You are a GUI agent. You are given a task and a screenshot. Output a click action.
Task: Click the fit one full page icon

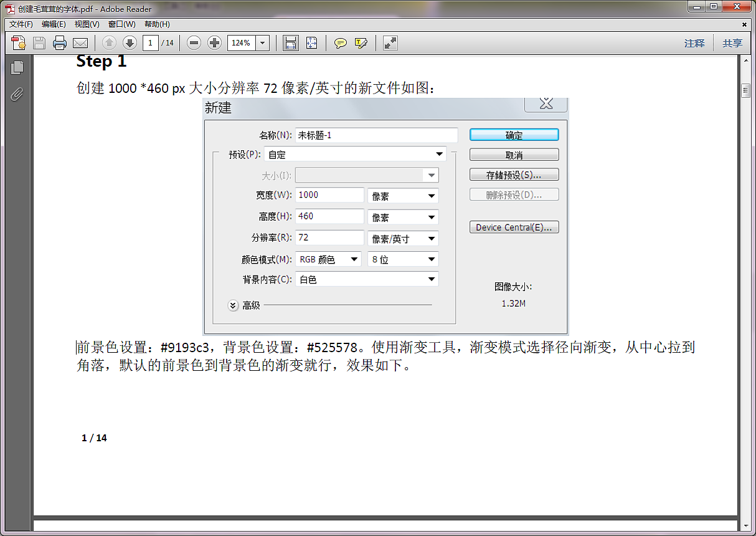click(312, 43)
